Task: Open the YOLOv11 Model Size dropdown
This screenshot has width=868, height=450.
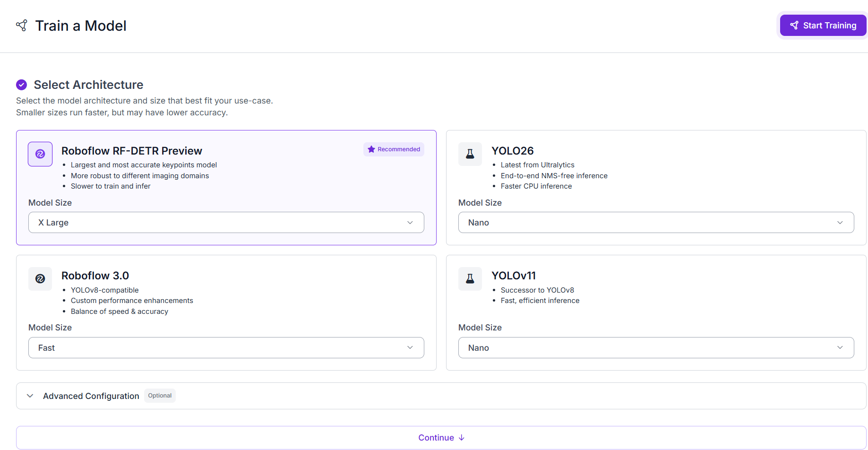Action: pos(656,348)
